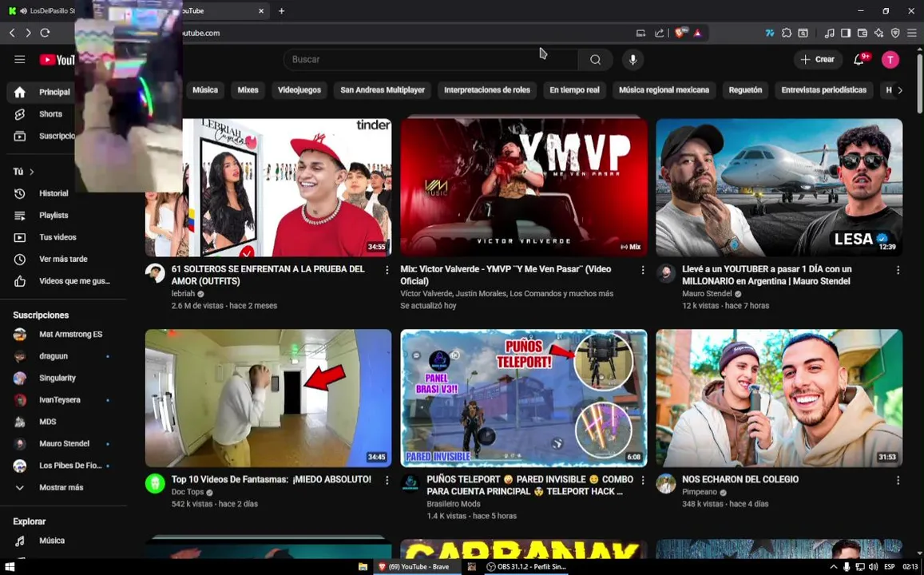This screenshot has width=924, height=575.
Task: Select the Reguetón filter chip
Action: 745,90
